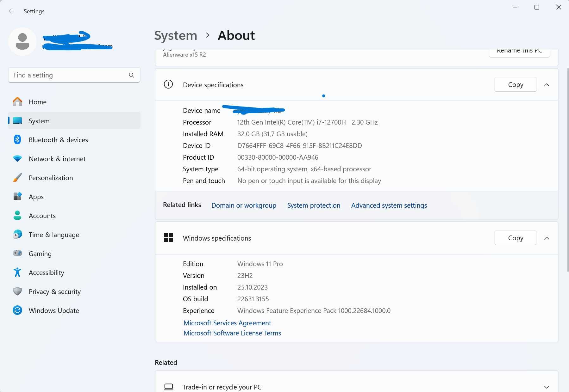Click the Time & language clock icon

click(x=17, y=235)
